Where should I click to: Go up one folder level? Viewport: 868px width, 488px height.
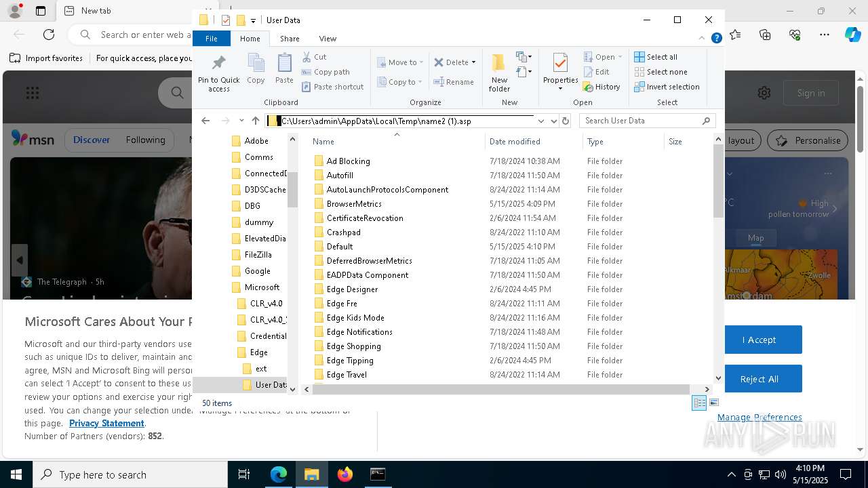(256, 121)
